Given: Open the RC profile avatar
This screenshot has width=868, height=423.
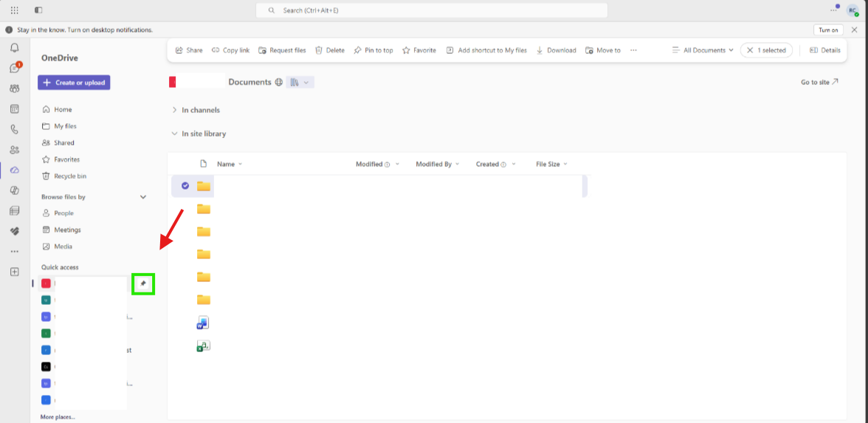Looking at the screenshot, I should [x=852, y=10].
